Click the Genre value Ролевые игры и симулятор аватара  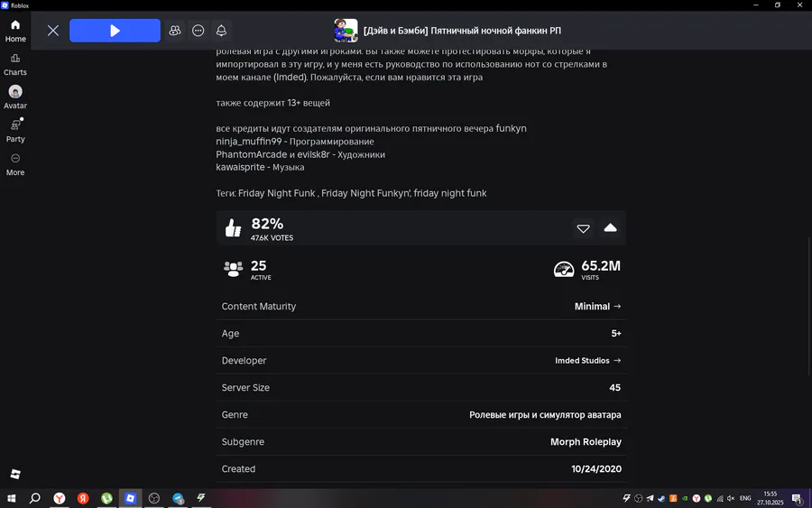pos(545,415)
